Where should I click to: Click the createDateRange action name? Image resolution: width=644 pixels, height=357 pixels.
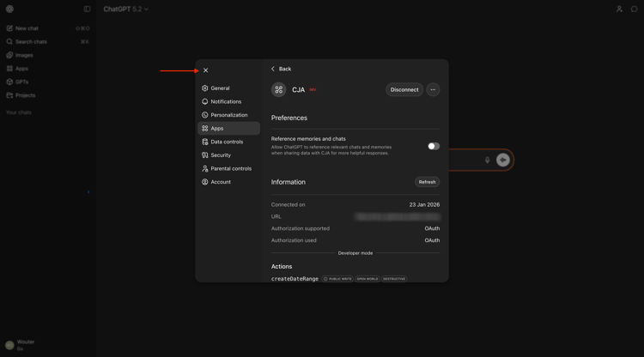pos(295,279)
